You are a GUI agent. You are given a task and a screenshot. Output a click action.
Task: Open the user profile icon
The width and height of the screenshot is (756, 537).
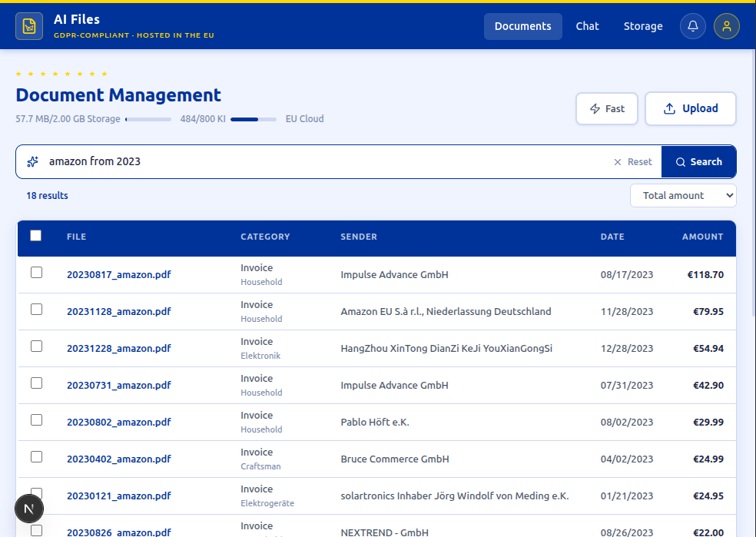pos(727,26)
